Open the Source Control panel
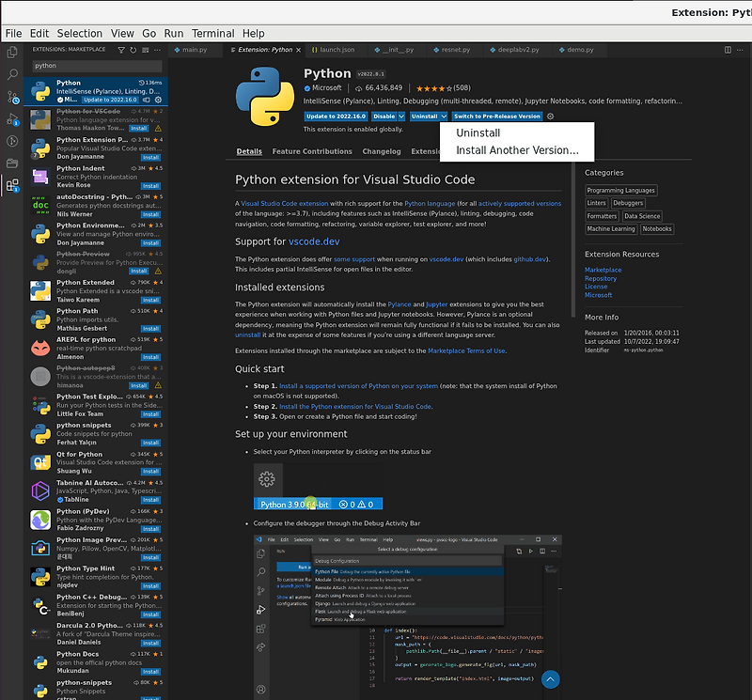Screen dimensions: 752x700 11,96
